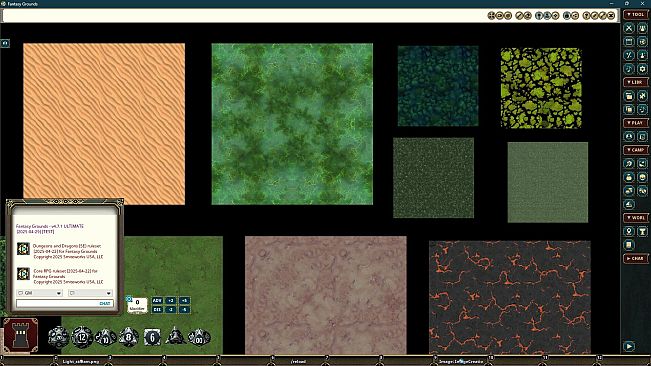Pick the d20 die
This screenshot has height=366, width=651.
(58, 337)
